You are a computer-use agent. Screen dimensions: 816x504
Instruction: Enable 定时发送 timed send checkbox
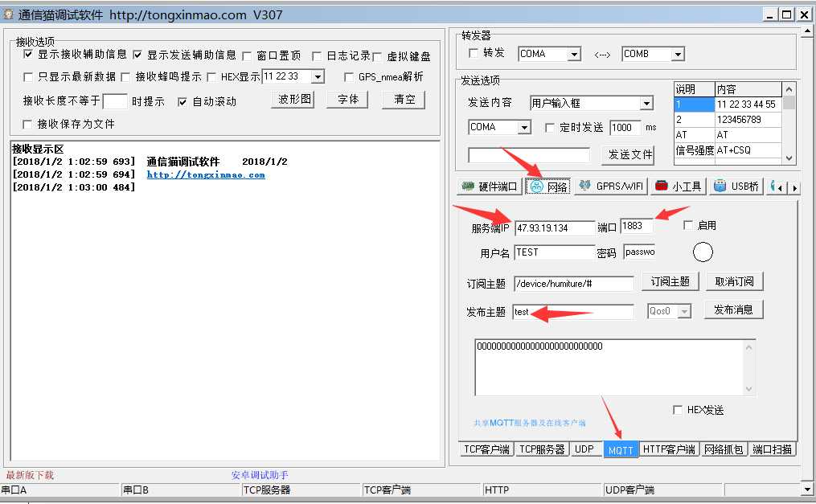[x=550, y=128]
